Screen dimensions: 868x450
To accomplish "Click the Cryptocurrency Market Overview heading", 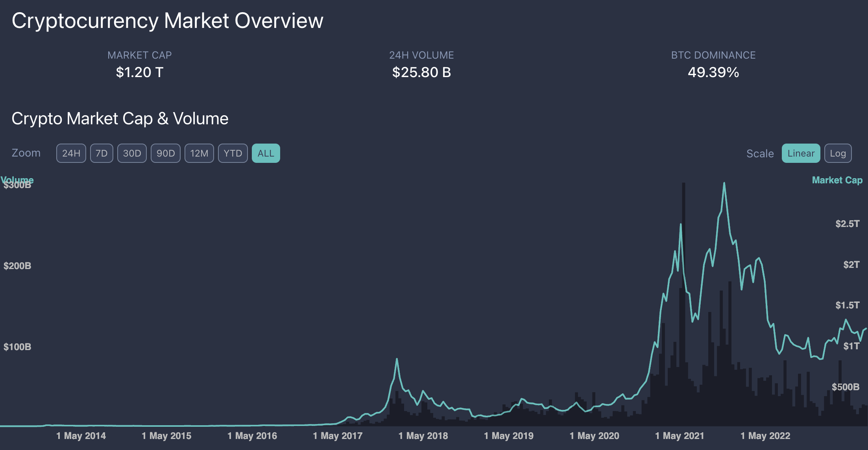I will click(167, 20).
